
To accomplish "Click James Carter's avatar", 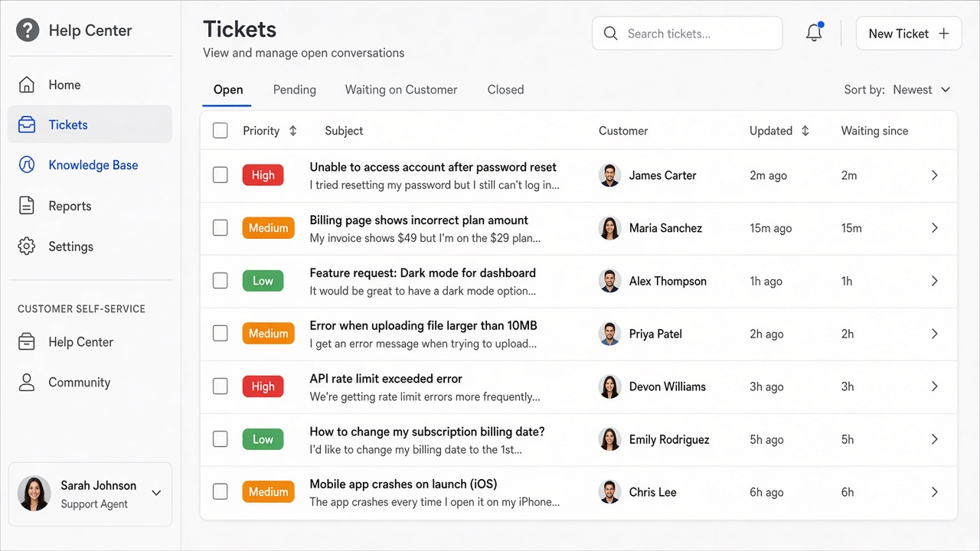I will pos(609,175).
